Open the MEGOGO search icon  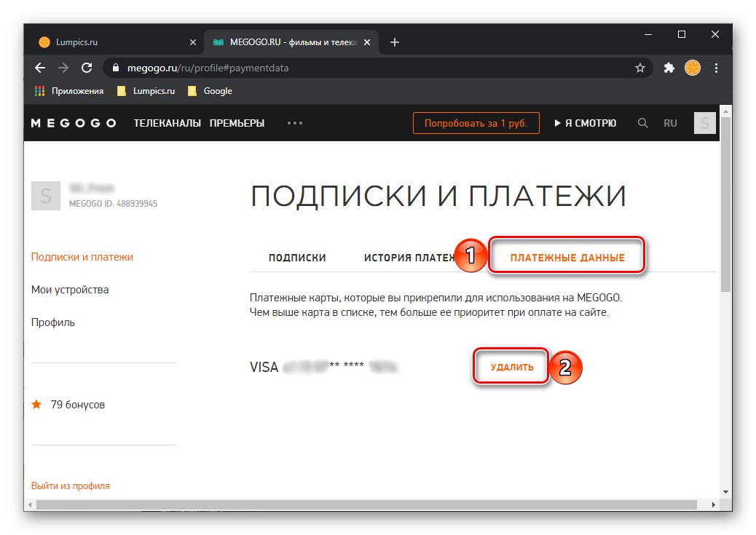642,124
